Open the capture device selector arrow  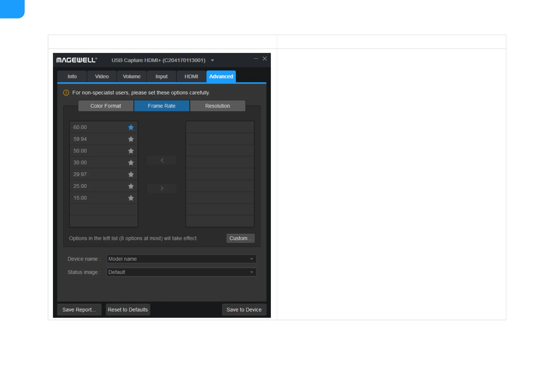[213, 61]
